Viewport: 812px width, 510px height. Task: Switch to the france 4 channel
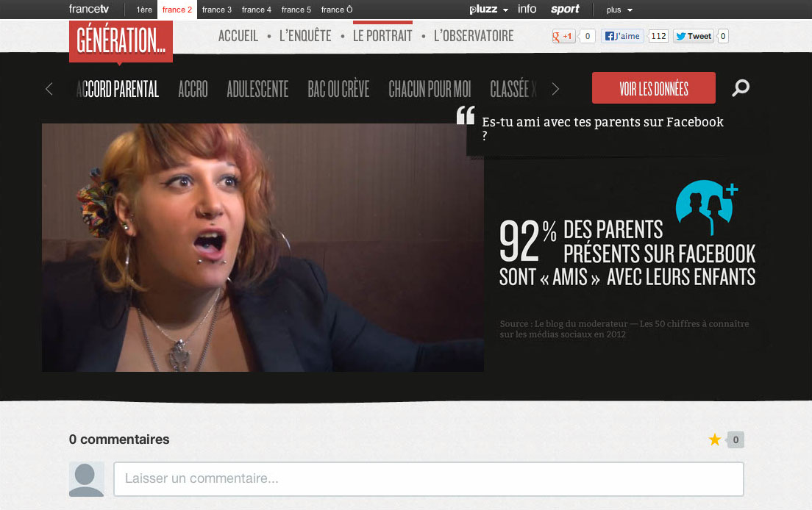point(257,10)
